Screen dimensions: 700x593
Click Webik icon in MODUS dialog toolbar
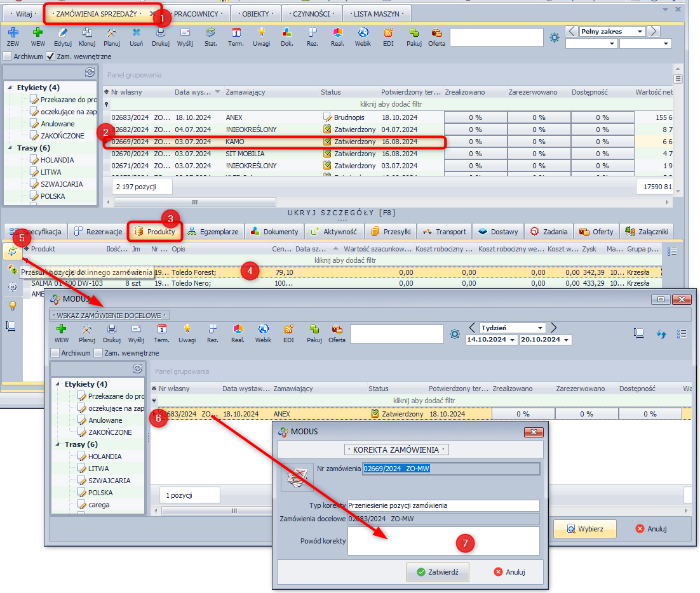click(264, 330)
